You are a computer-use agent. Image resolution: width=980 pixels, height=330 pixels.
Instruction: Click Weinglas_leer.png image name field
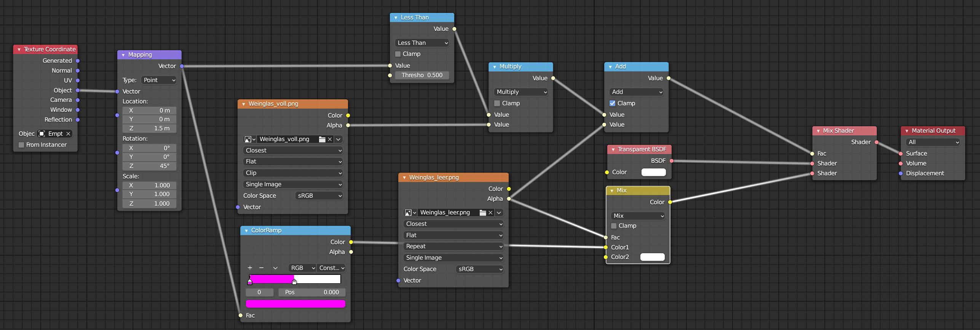coord(448,213)
